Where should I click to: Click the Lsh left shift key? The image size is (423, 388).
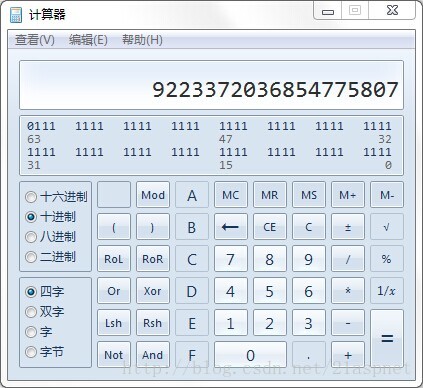(114, 323)
